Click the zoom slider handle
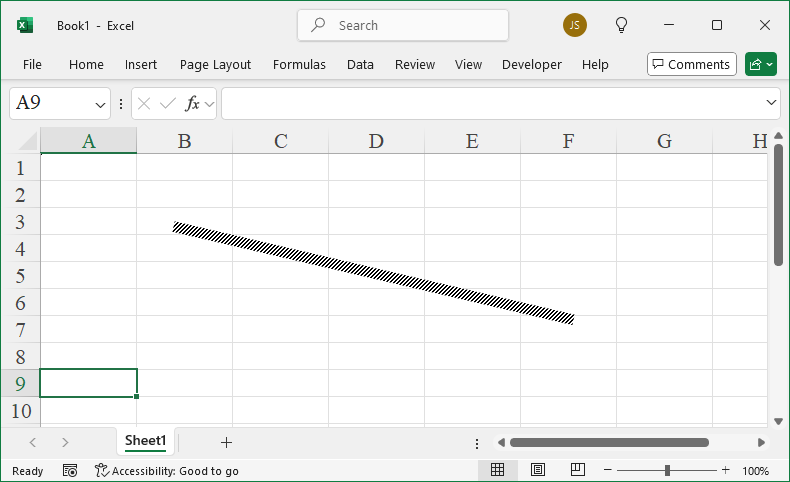 [667, 470]
